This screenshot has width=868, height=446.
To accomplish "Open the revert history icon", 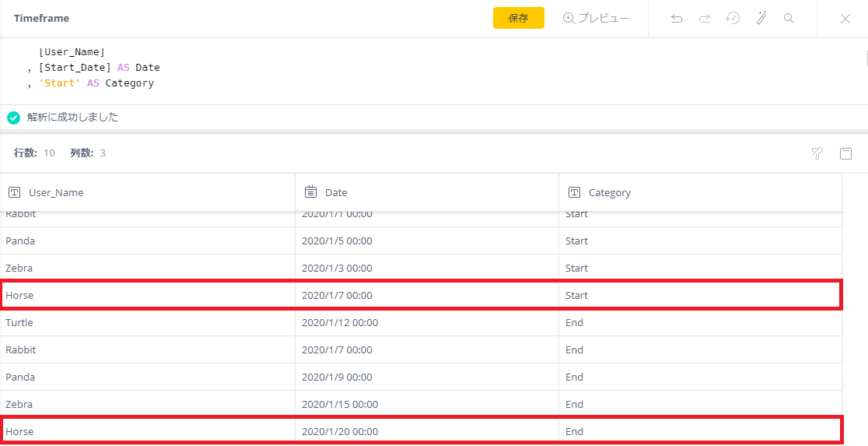I will (x=733, y=18).
